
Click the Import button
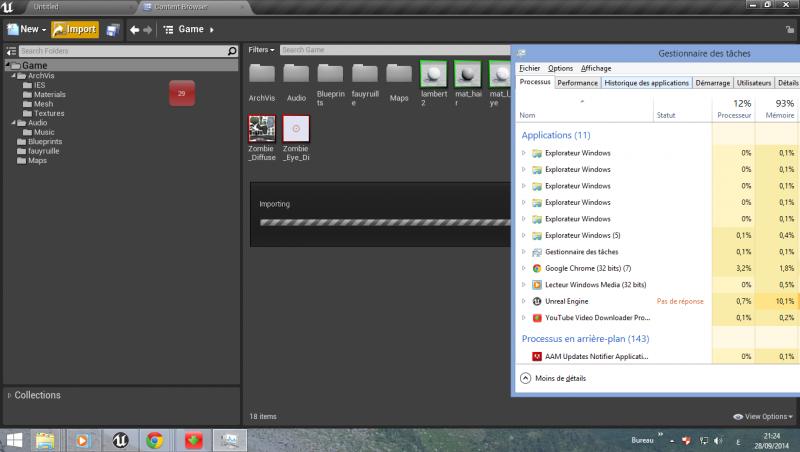point(75,30)
